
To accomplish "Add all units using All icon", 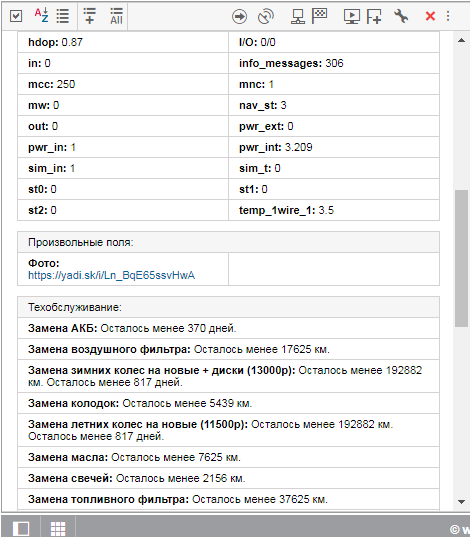I will coord(116,16).
